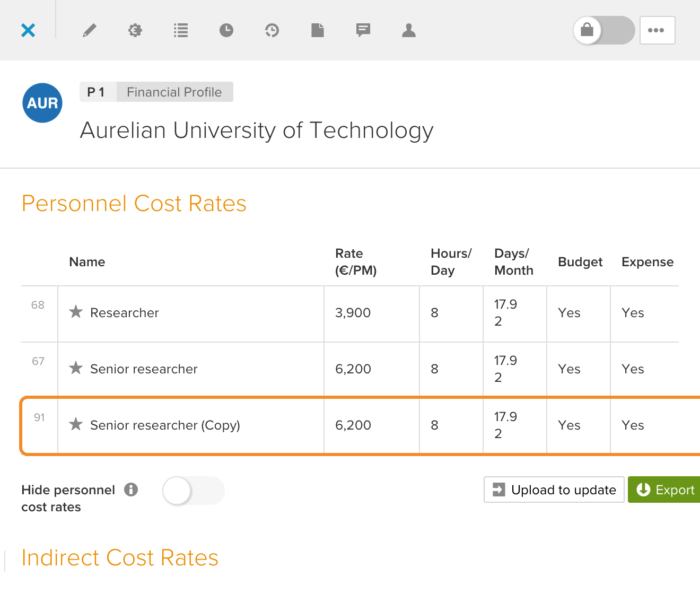Open the document icon
Screen dimensions: 700x594
pos(318,30)
